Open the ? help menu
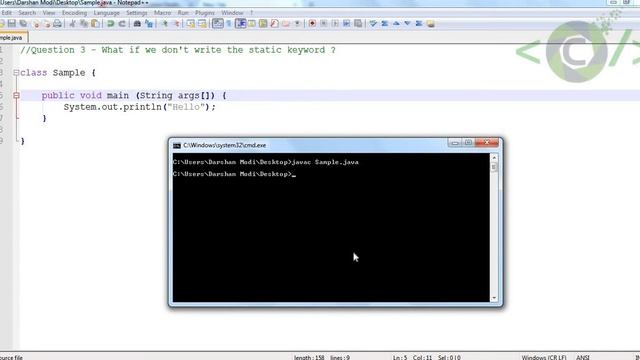Image resolution: width=640 pixels, height=360 pixels. (x=251, y=13)
